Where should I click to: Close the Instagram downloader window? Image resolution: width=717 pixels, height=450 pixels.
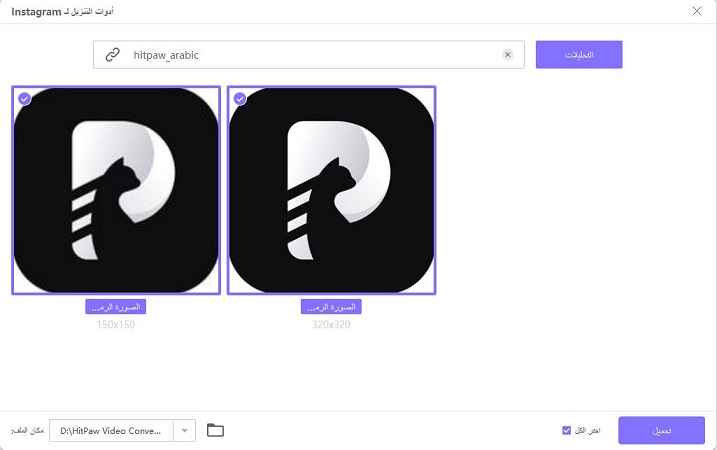pos(697,11)
